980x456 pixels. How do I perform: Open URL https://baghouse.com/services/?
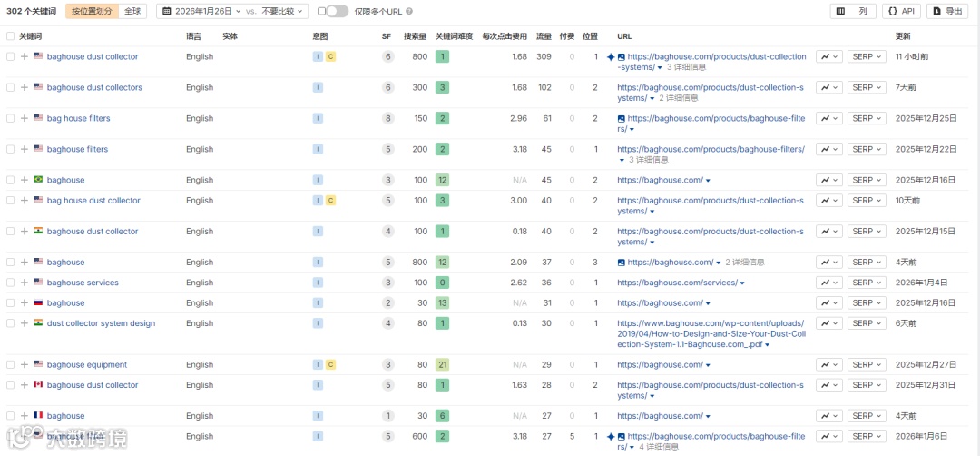point(678,283)
